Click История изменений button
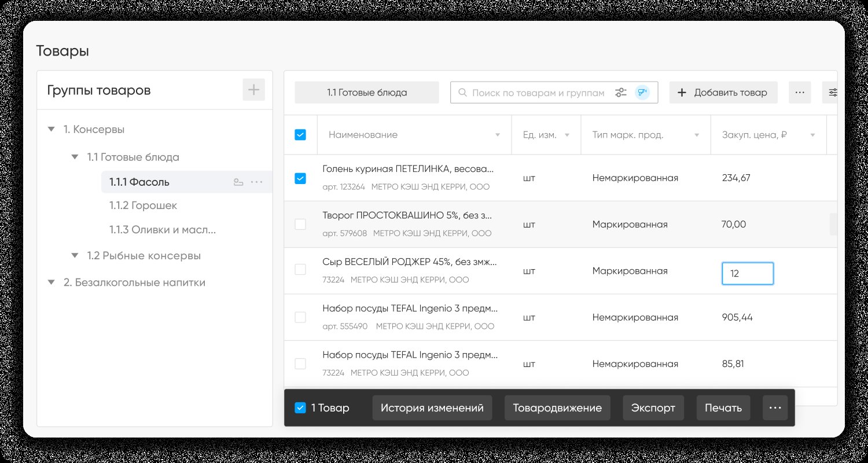The height and width of the screenshot is (463, 868). coord(432,408)
